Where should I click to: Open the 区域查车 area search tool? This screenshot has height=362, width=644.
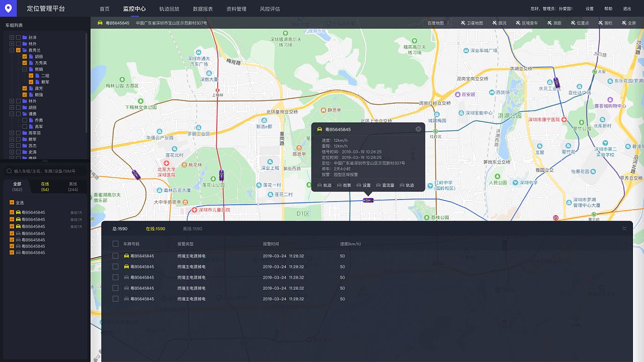[526, 23]
